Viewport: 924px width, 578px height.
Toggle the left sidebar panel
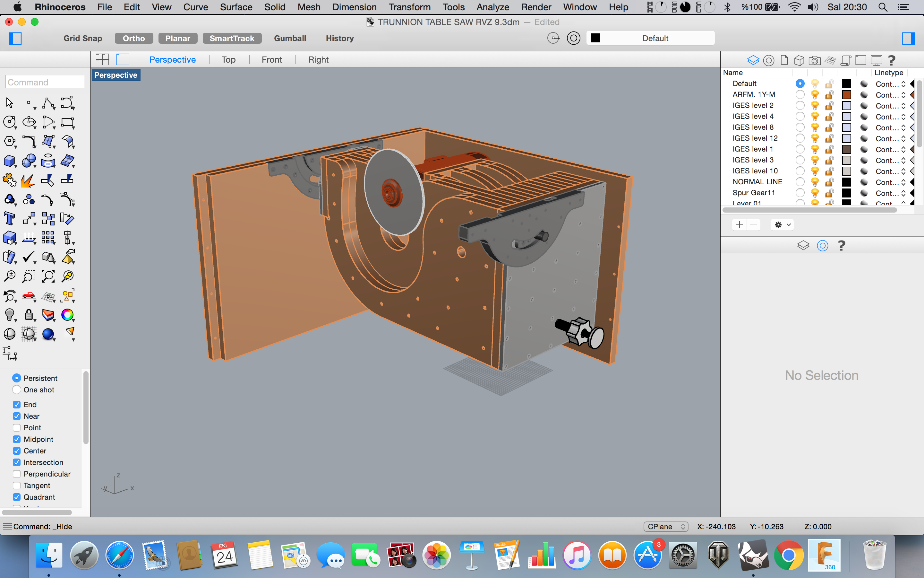(x=15, y=38)
